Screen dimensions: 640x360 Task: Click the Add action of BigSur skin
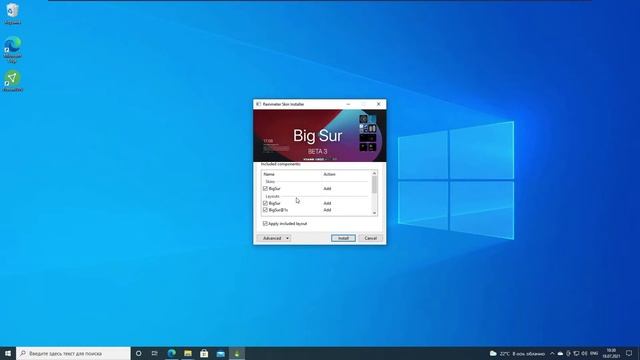pyautogui.click(x=327, y=189)
